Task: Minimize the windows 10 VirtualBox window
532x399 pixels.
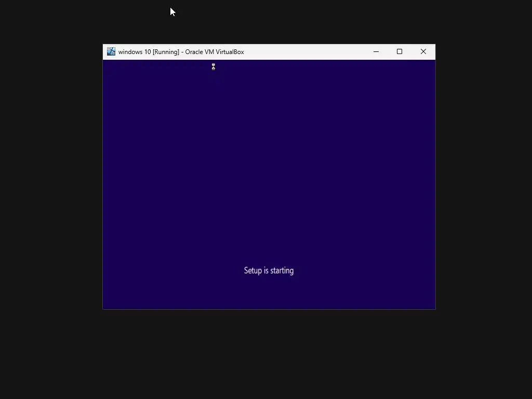Action: (x=376, y=51)
